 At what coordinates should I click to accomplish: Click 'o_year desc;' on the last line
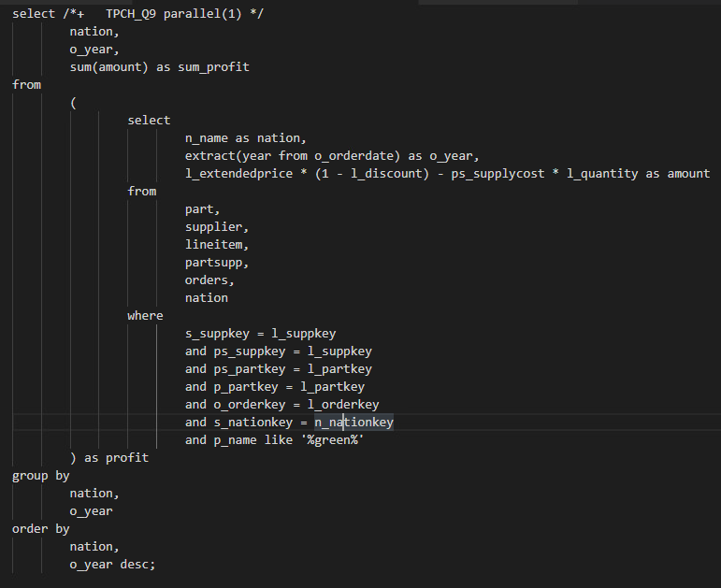click(112, 565)
